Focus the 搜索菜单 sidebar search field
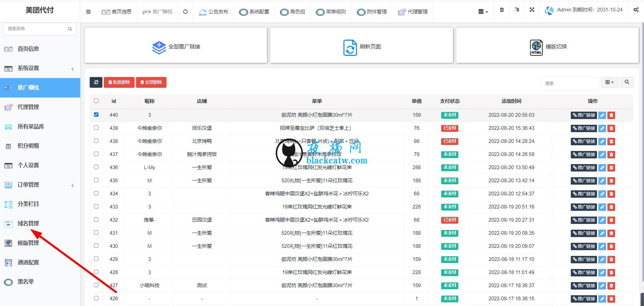The width and height of the screenshot is (644, 306). tap(35, 29)
